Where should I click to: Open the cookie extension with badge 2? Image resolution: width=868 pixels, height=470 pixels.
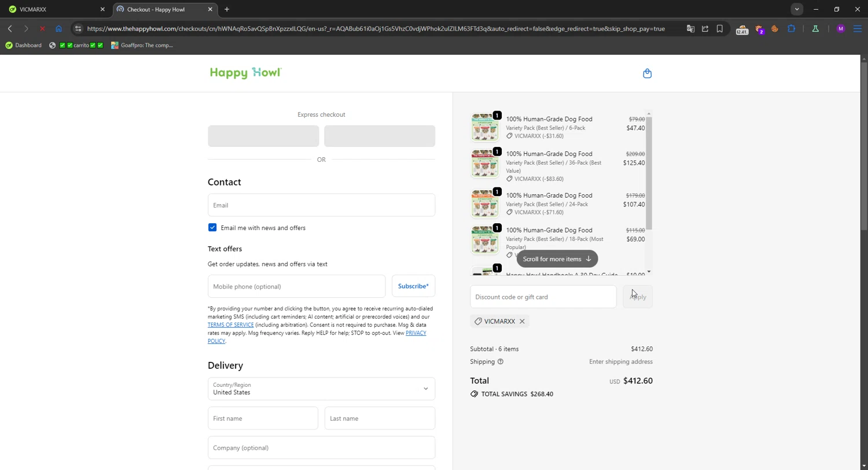point(760,29)
